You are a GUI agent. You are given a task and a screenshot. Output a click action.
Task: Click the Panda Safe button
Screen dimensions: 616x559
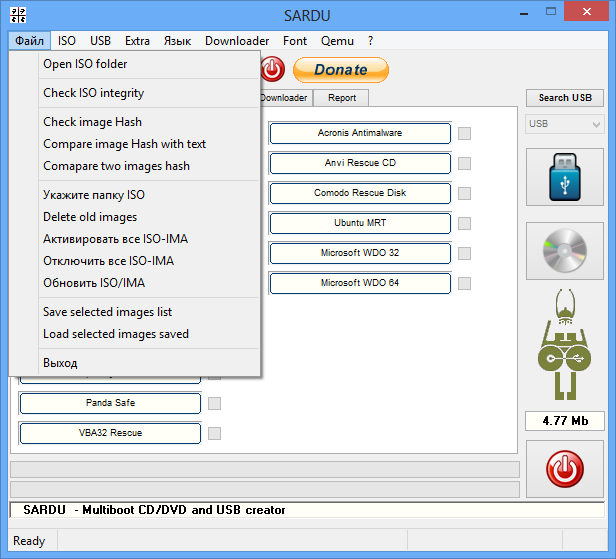(x=110, y=403)
